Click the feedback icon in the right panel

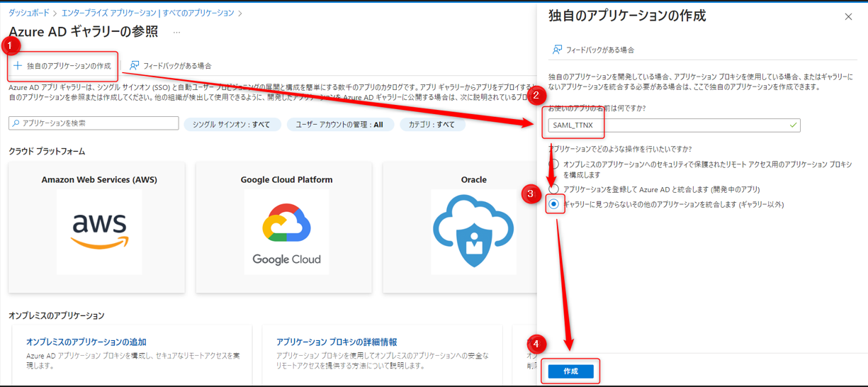click(557, 50)
